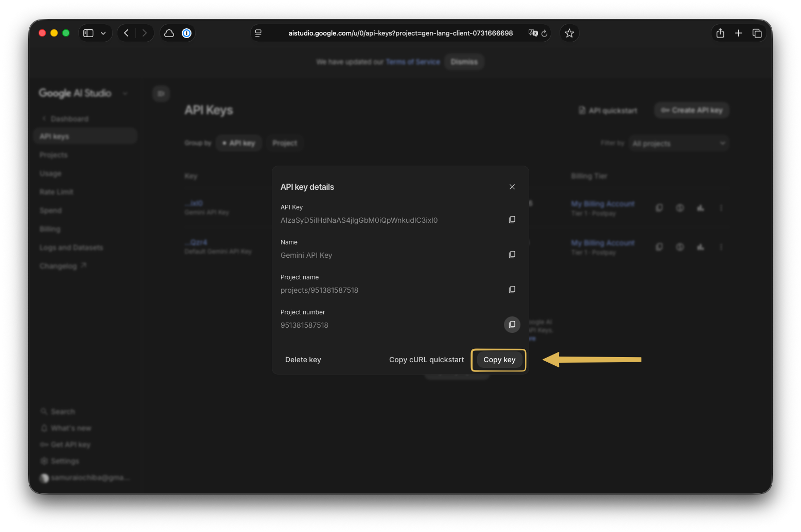Image resolution: width=801 pixels, height=532 pixels.
Task: Copy the Name field icon
Action: pos(512,255)
